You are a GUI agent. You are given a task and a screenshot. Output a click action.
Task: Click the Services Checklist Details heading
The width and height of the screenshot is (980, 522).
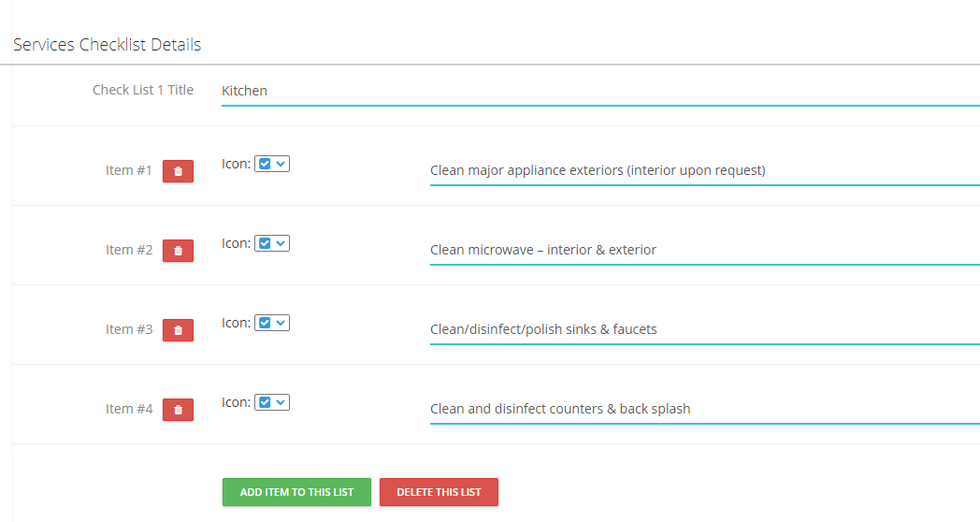click(107, 44)
